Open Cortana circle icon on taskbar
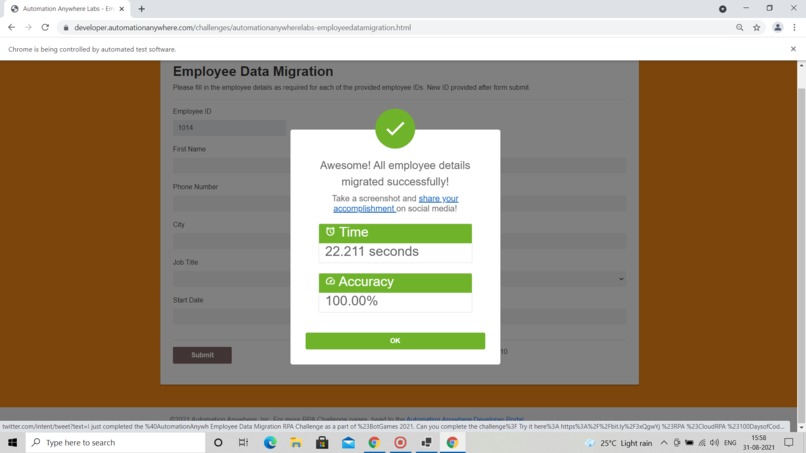 [218, 442]
